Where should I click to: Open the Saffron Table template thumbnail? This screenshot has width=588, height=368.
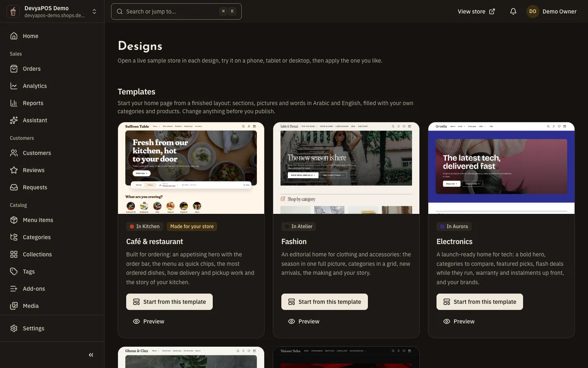(x=191, y=168)
